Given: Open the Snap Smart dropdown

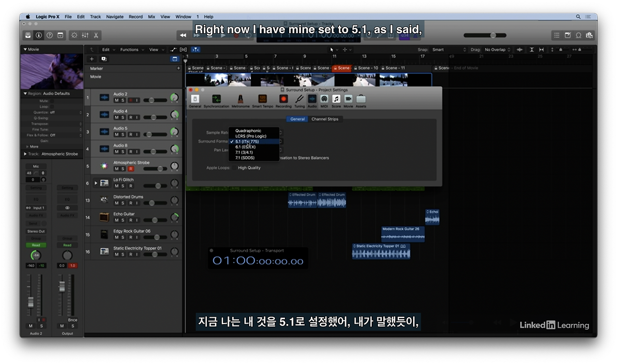Looking at the screenshot, I should 449,50.
